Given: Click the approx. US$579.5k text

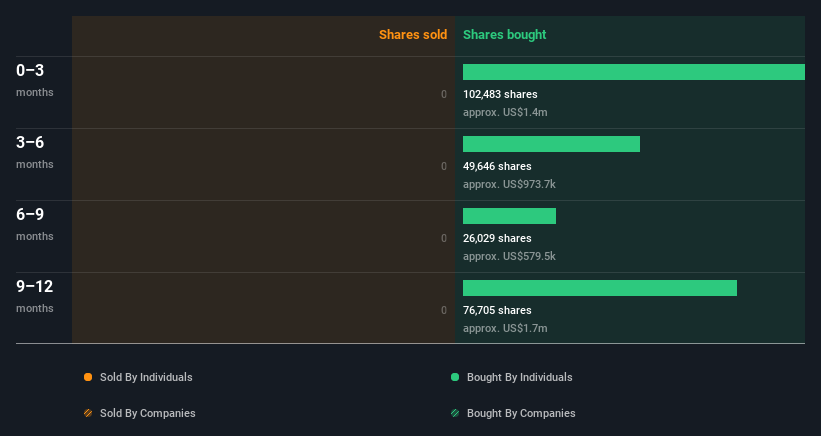Looking at the screenshot, I should 509,256.
